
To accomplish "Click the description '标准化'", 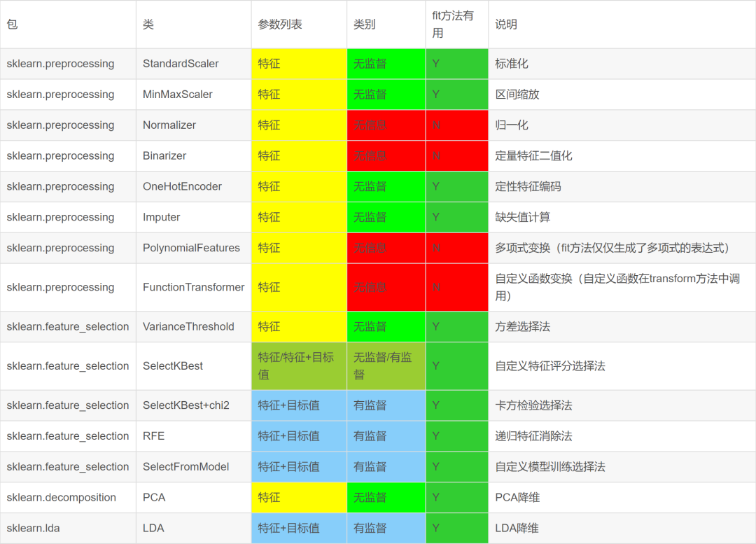I will click(622, 64).
